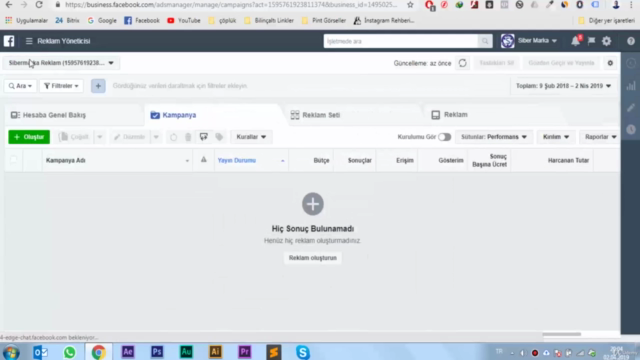
Task: Expand the arrow next to Düzenle
Action: click(x=156, y=137)
